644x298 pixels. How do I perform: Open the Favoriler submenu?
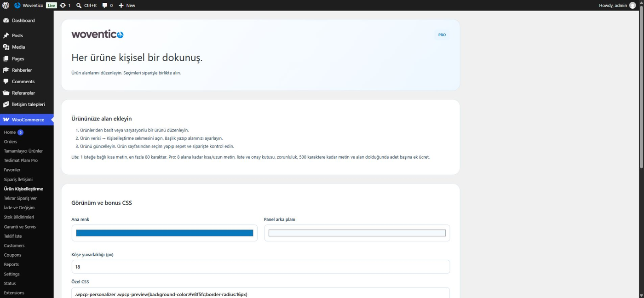click(12, 170)
